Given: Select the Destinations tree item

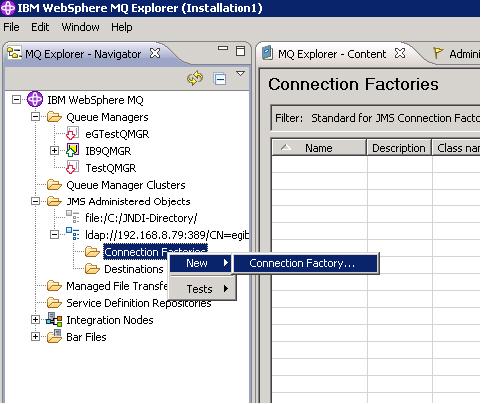Looking at the screenshot, I should pyautogui.click(x=134, y=269).
